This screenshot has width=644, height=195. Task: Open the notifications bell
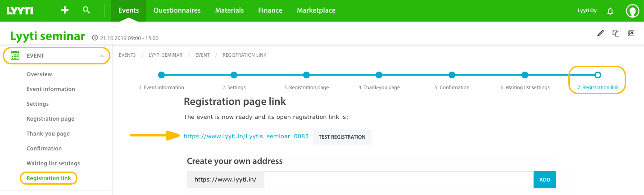click(610, 11)
